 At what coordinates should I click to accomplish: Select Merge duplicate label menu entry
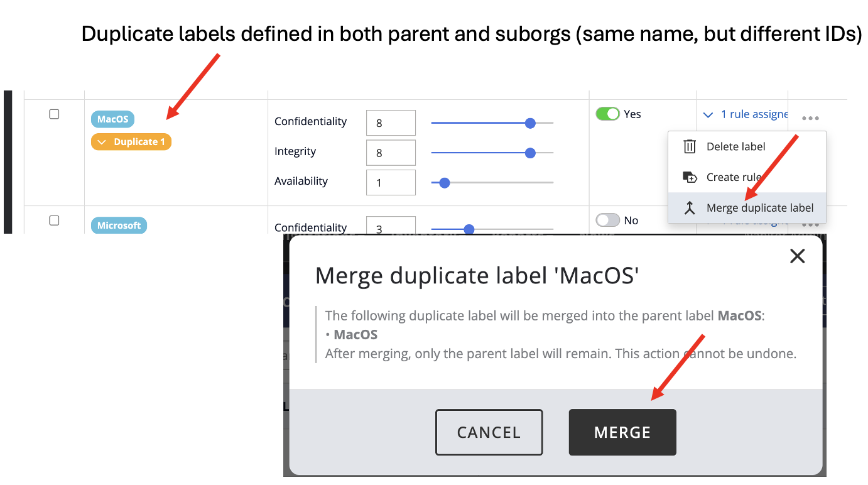coord(759,208)
